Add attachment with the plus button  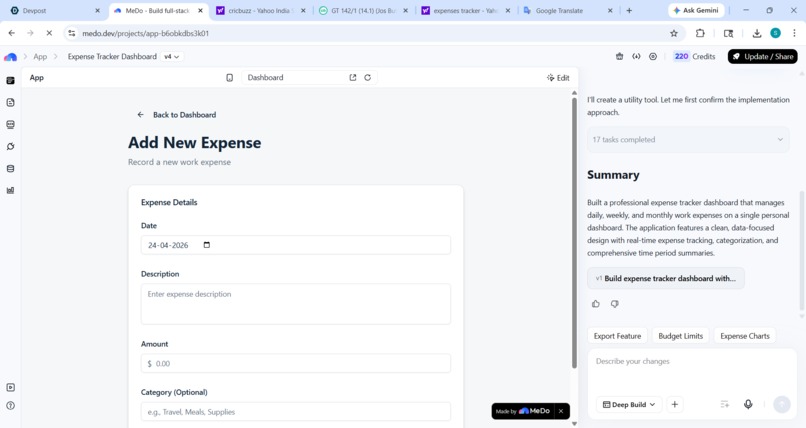coord(674,404)
